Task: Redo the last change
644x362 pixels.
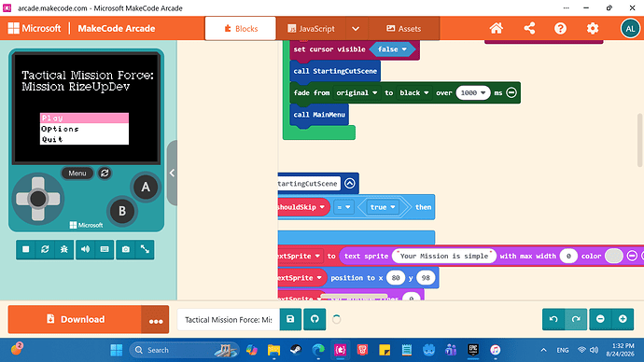Action: 576,319
